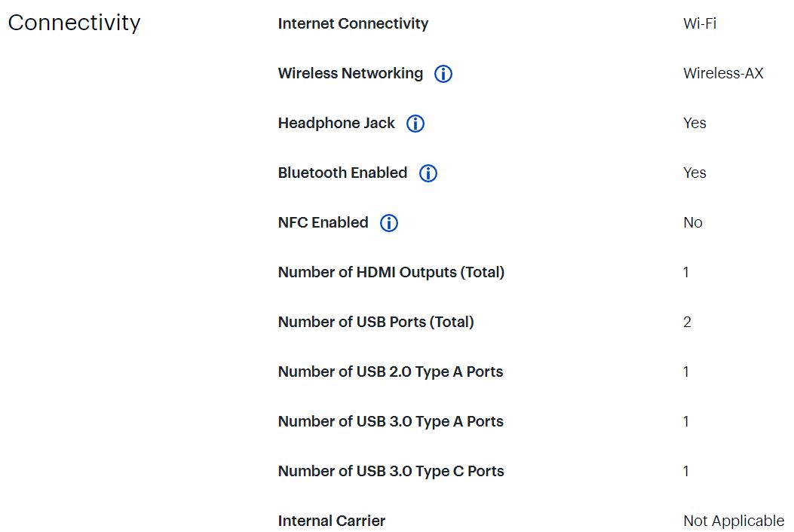This screenshot has height=532, width=794.
Task: Select the Wi-Fi value text
Action: point(699,23)
